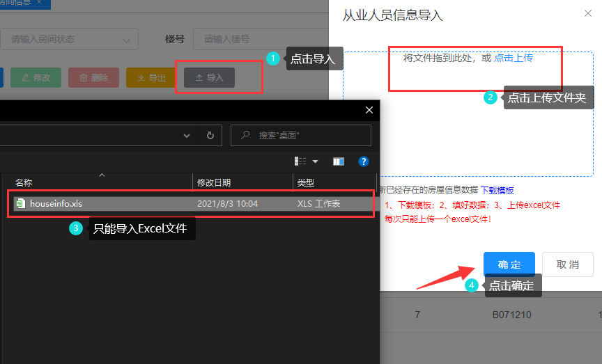Click the blue help question mark icon
This screenshot has width=602, height=364.
pos(363,161)
